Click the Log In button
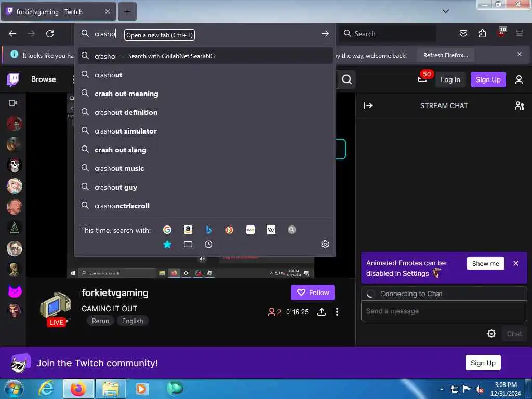This screenshot has width=532, height=399. (x=450, y=79)
